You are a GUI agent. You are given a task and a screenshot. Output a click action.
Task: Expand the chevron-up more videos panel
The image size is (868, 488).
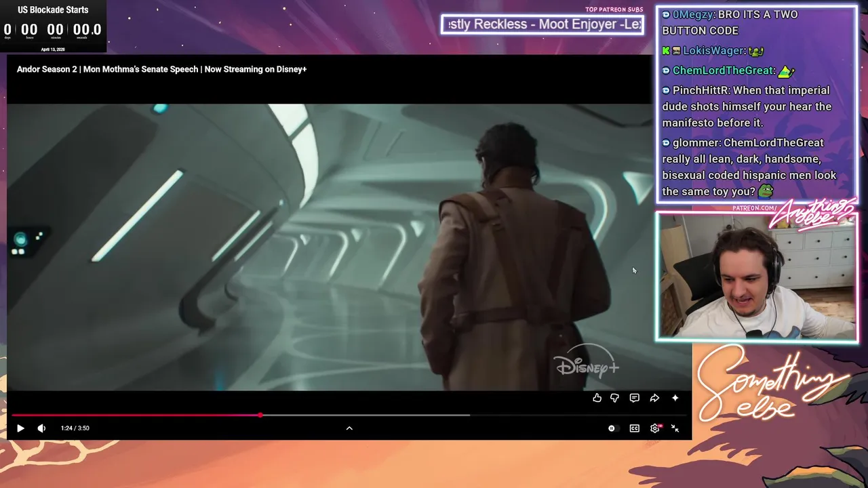click(x=349, y=428)
